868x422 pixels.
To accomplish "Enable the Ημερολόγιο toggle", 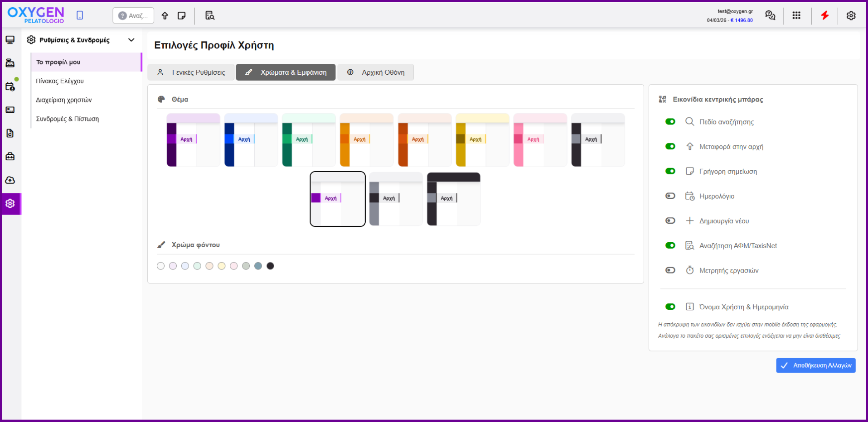I will click(x=670, y=196).
